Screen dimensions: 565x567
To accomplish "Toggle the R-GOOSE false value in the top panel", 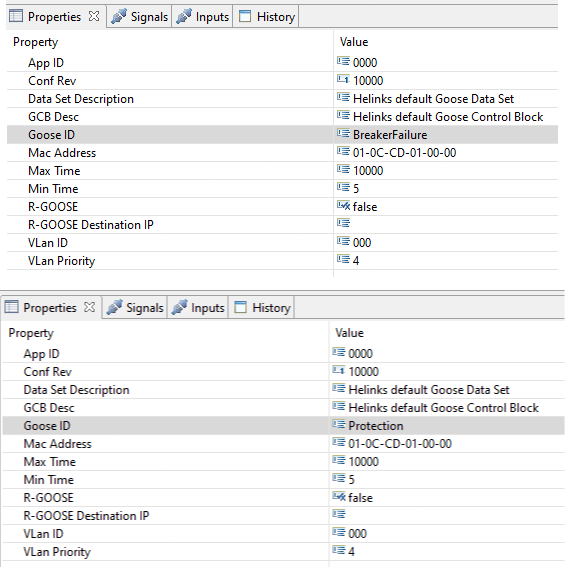I will tap(365, 207).
